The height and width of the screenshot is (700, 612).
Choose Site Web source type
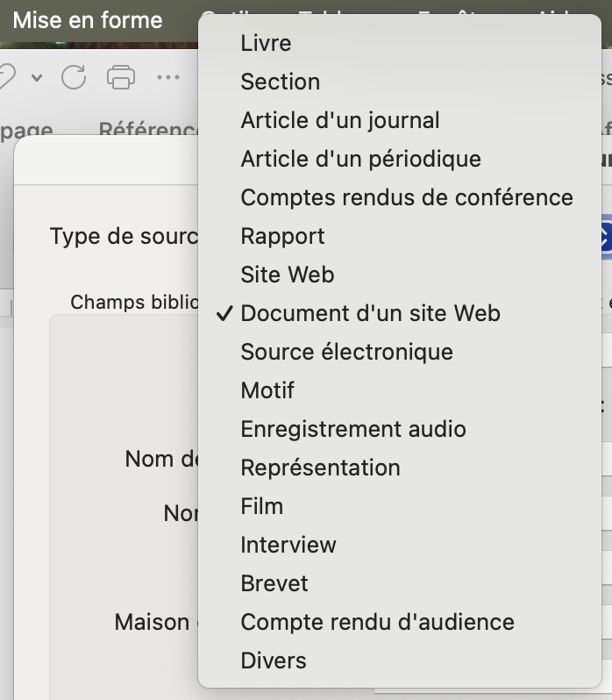coord(287,275)
